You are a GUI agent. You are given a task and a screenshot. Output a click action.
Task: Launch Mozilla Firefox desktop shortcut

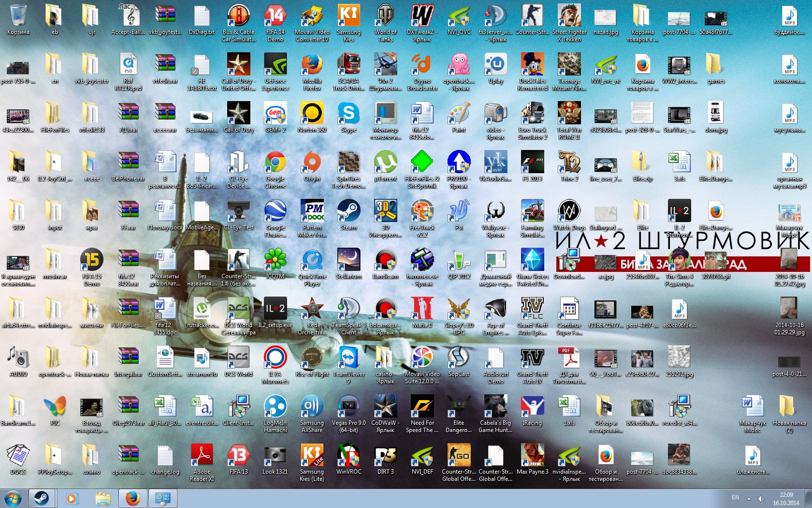coord(312,72)
